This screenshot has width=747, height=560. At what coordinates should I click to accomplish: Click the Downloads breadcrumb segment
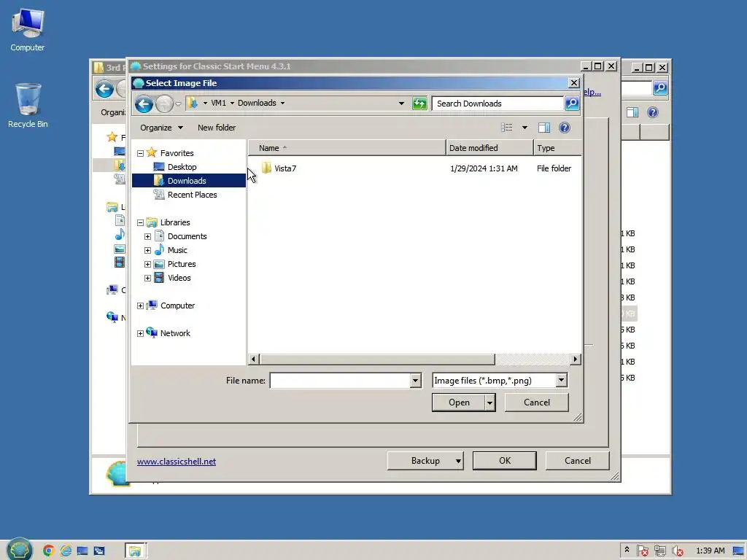(257, 103)
